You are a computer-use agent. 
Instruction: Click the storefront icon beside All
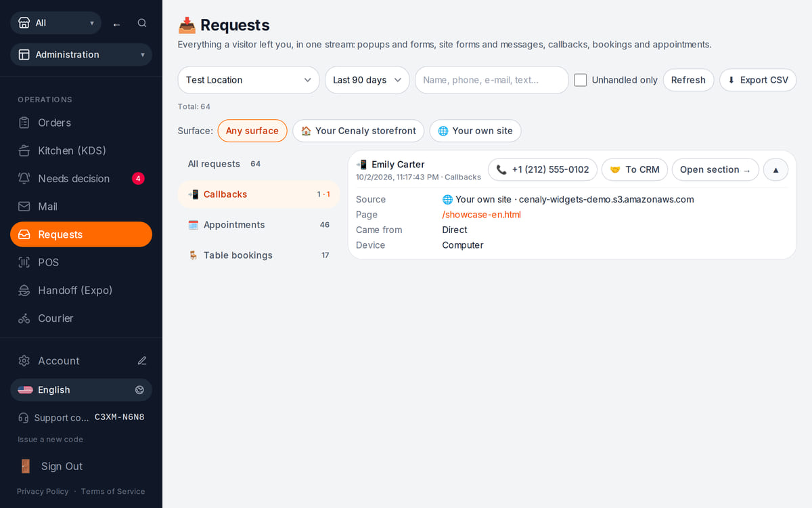click(24, 23)
